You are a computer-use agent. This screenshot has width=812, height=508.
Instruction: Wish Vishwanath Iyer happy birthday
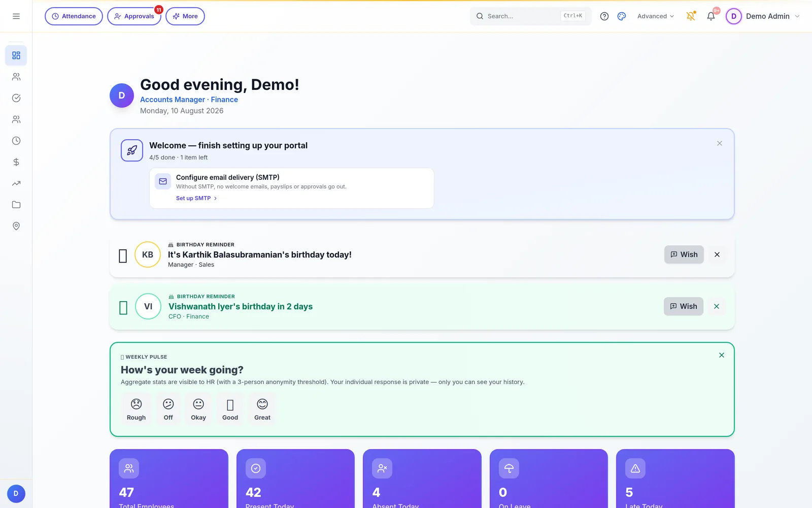(x=683, y=306)
